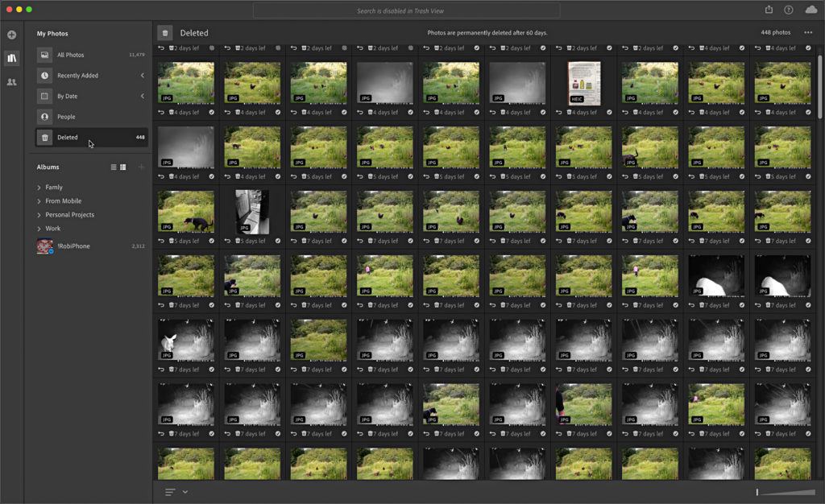This screenshot has width=825, height=504.
Task: Click the Add Photos plus icon
Action: coord(11,35)
